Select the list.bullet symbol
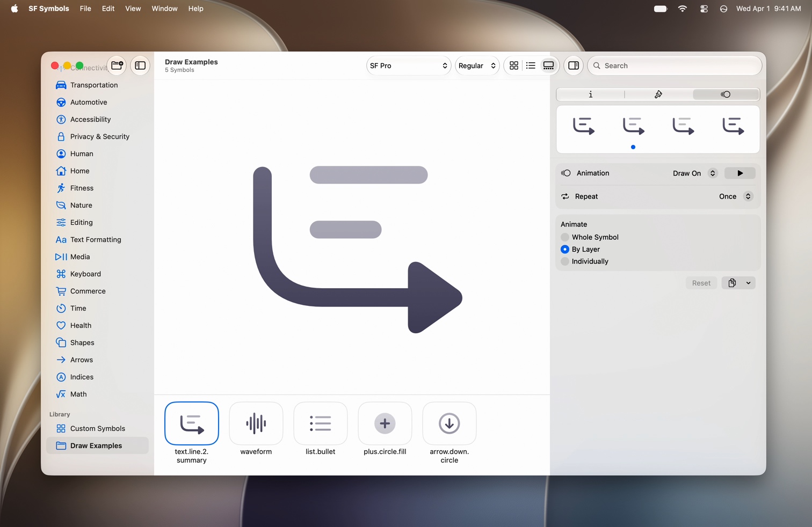The width and height of the screenshot is (812, 527). pos(321,423)
